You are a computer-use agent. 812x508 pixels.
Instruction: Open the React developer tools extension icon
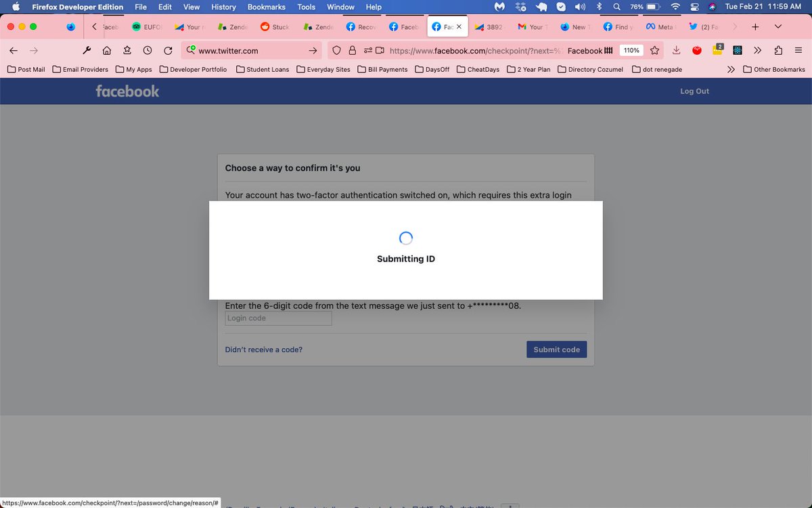pyautogui.click(x=738, y=50)
